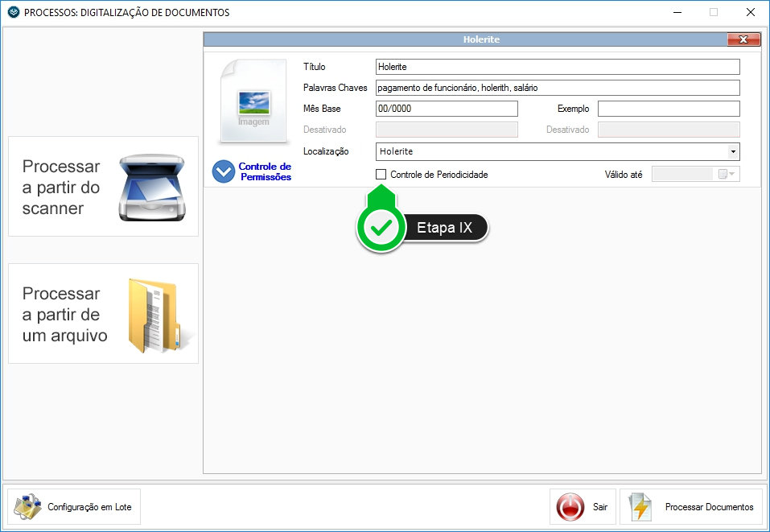Click the Holerite panel title bar
Screen dimensions: 770x532
466,39
